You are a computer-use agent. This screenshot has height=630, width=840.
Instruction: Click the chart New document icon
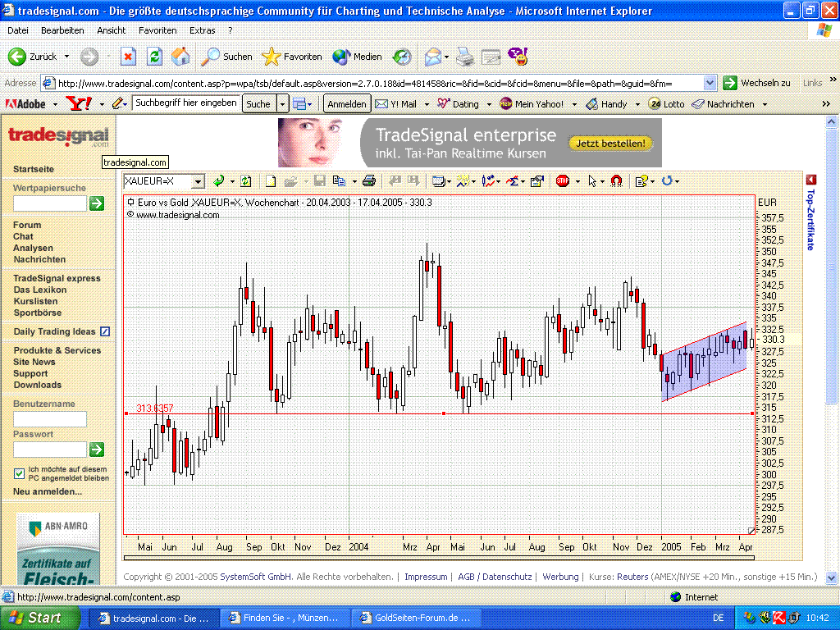point(271,181)
